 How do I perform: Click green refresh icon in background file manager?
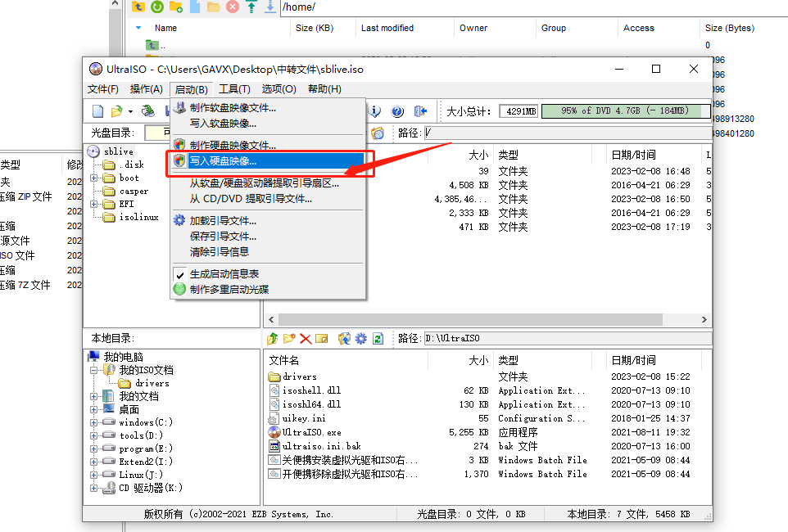(157, 7)
